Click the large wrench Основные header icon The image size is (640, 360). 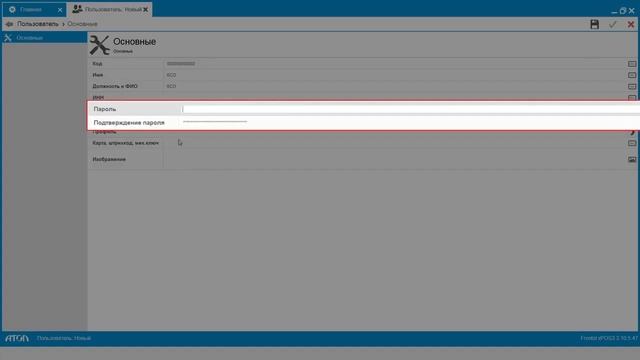pyautogui.click(x=100, y=45)
